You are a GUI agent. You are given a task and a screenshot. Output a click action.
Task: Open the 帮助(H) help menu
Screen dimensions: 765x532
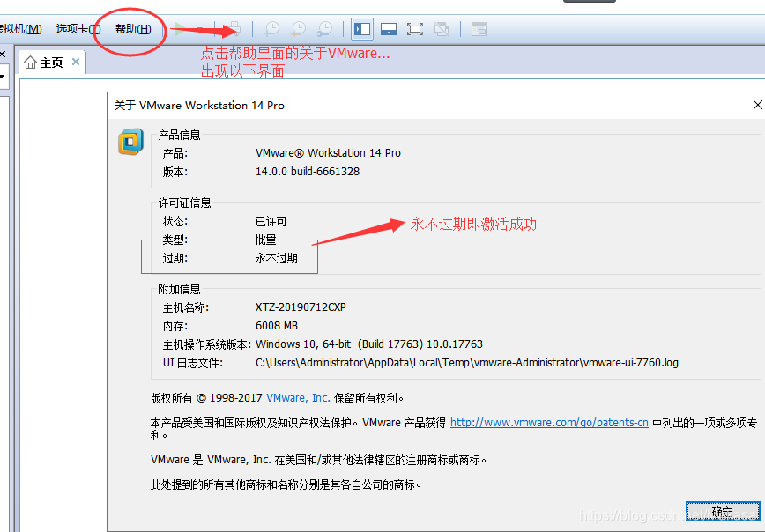click(x=133, y=29)
